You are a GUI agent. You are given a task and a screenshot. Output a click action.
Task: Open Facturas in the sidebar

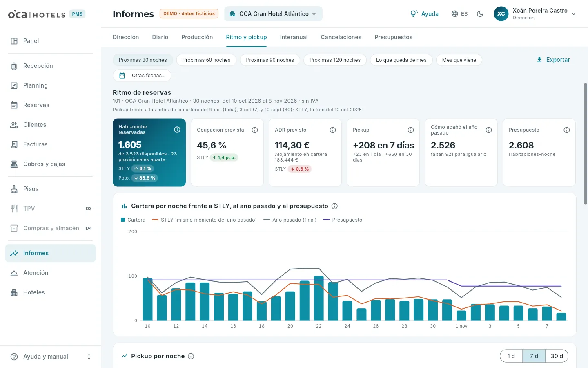point(50,144)
